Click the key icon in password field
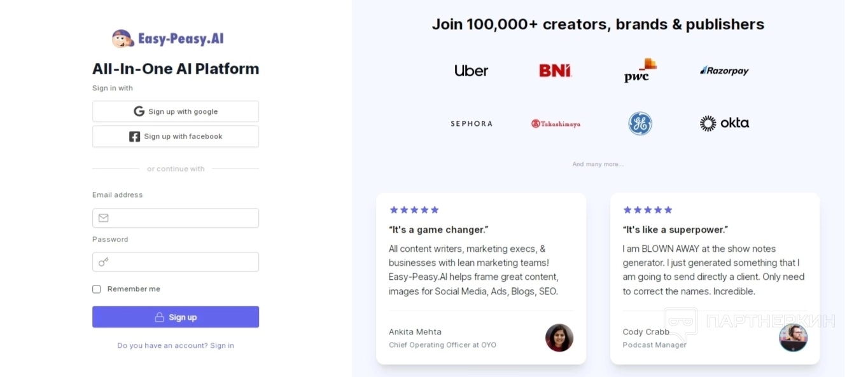This screenshot has height=377, width=868. pyautogui.click(x=104, y=262)
